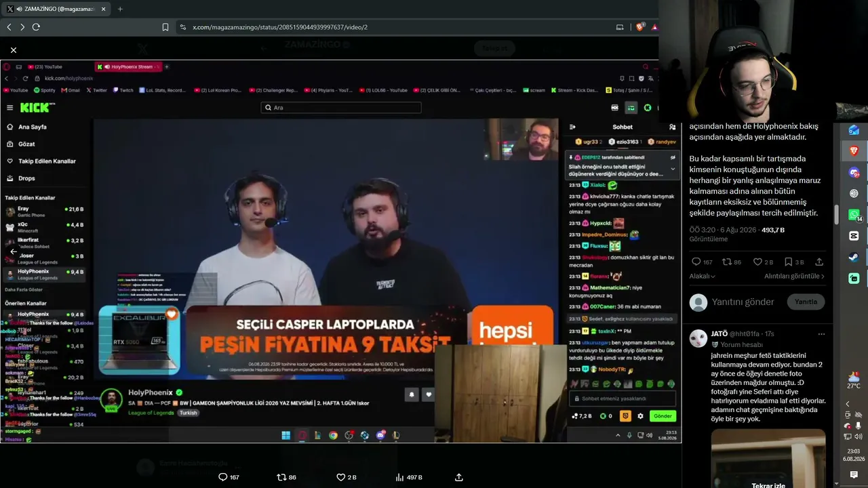Open view analytics showing 497 B under the video

(410, 477)
